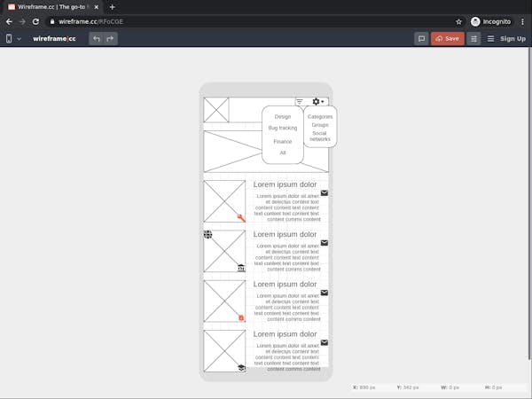Click the page vertical scrollbar

point(529,204)
